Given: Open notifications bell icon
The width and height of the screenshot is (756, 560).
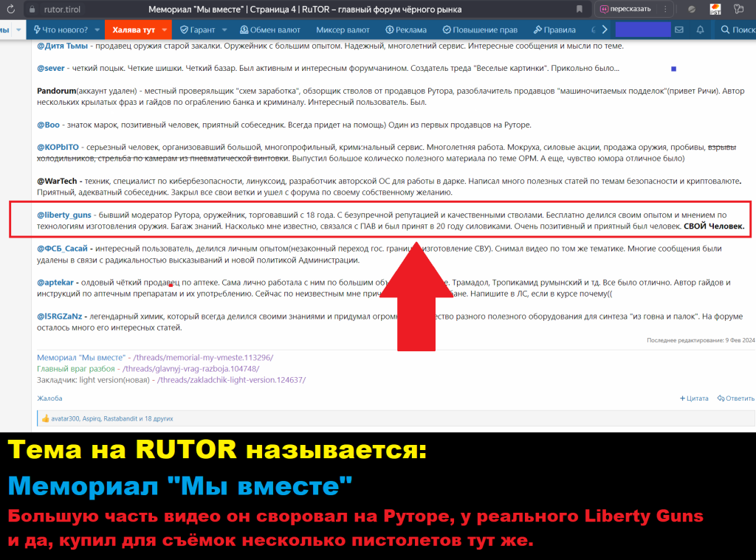Looking at the screenshot, I should point(700,30).
